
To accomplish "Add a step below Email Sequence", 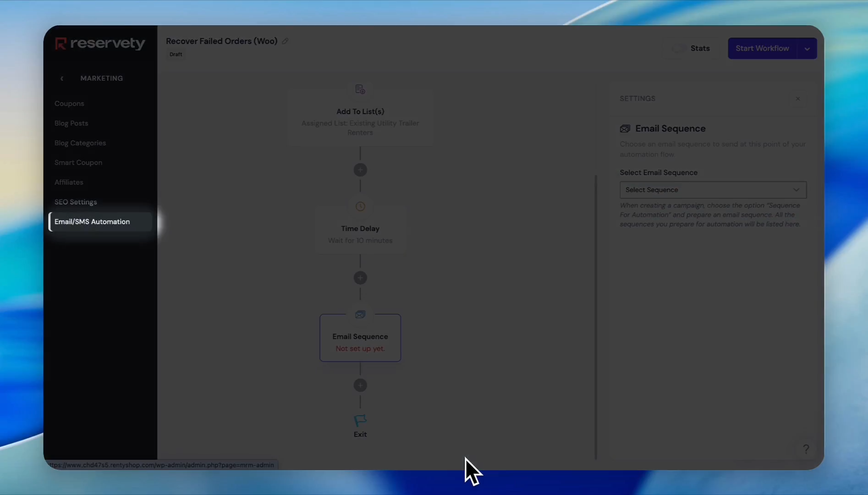I will tap(360, 385).
